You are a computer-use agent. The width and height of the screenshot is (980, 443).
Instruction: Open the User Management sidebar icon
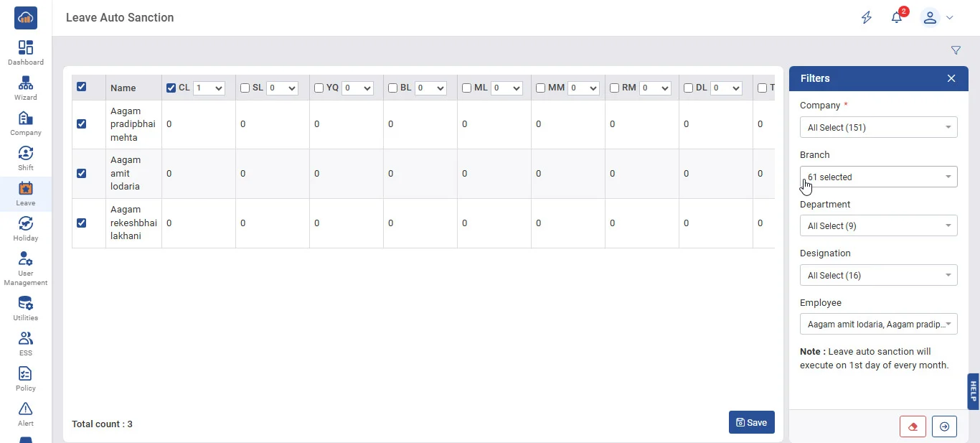pyautogui.click(x=26, y=268)
